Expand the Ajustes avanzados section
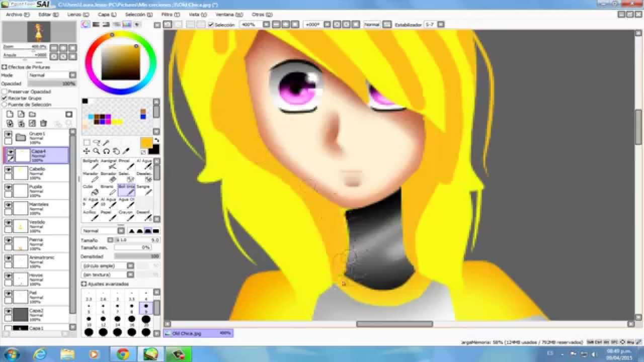The image size is (644, 362). [84, 284]
